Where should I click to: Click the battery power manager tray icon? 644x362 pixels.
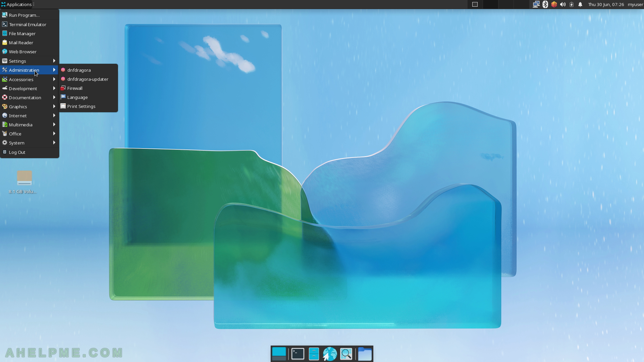[572, 4]
